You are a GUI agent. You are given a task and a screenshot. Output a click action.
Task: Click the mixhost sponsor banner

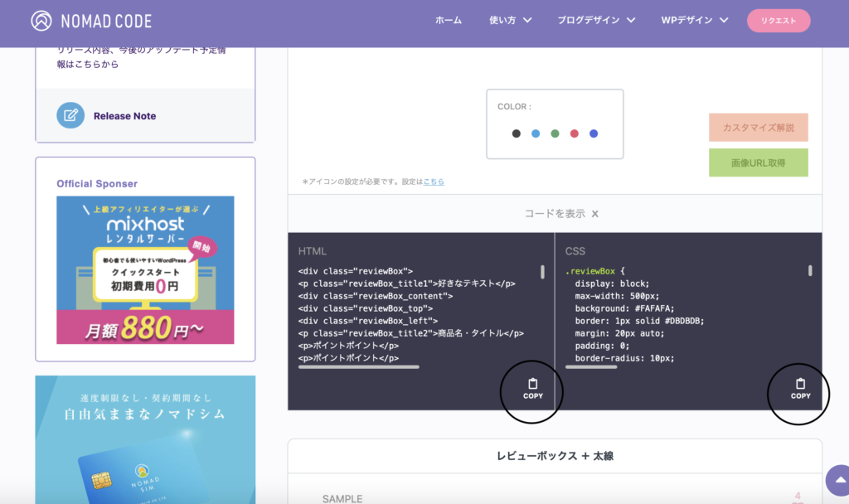145,269
